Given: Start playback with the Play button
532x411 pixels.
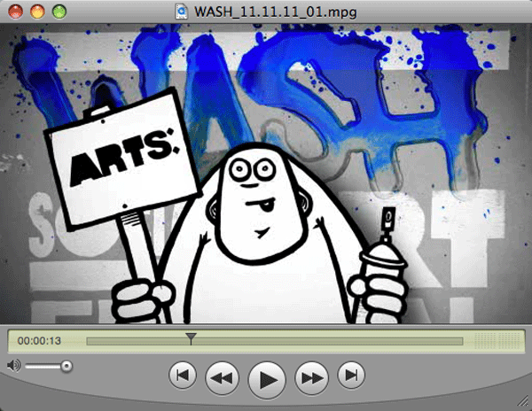Looking at the screenshot, I should (267, 380).
